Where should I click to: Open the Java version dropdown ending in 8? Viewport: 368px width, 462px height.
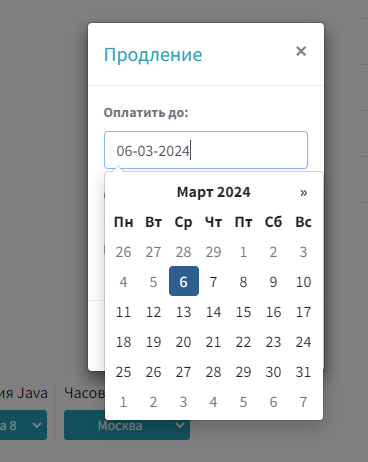pyautogui.click(x=23, y=425)
